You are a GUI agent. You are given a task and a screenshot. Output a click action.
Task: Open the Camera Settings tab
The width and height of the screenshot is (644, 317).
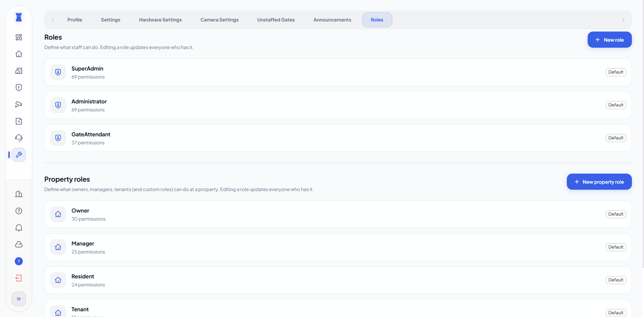coord(219,20)
